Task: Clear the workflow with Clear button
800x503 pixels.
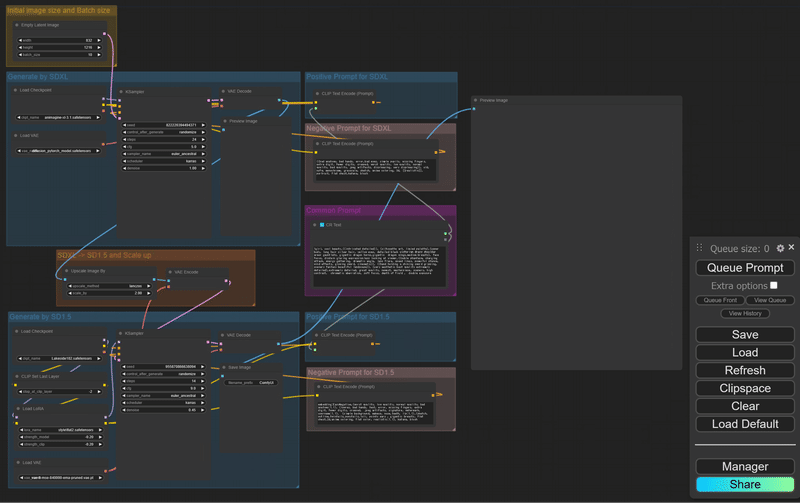Action: (x=745, y=406)
